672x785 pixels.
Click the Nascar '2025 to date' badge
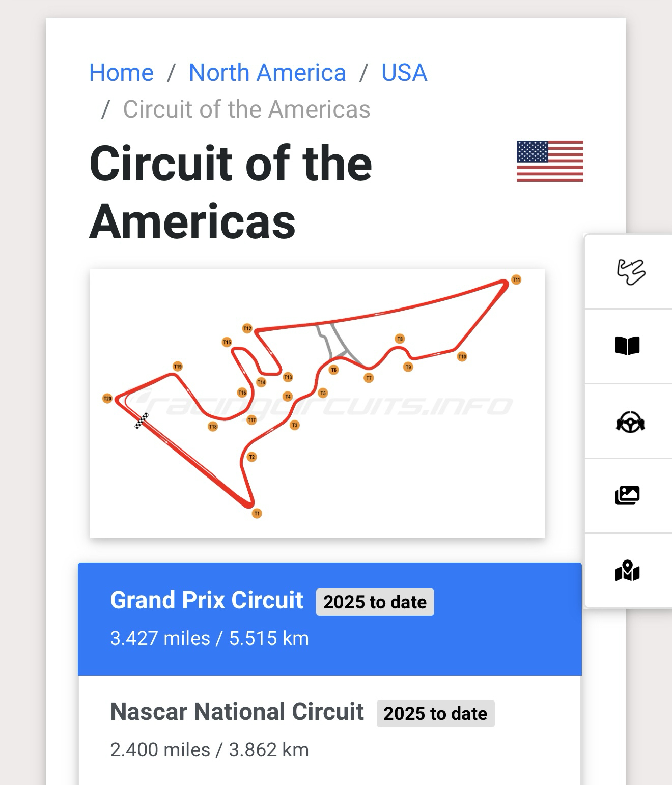(x=435, y=714)
